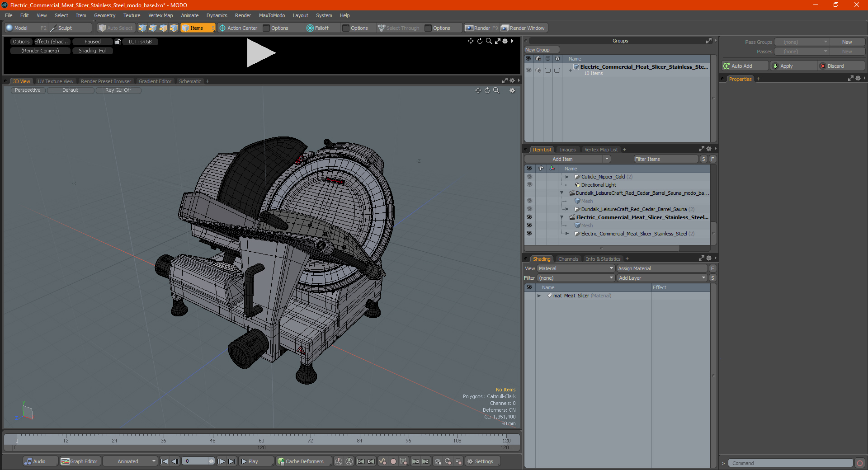Image resolution: width=868 pixels, height=470 pixels.
Task: Click the Render F9 button
Action: coord(481,28)
